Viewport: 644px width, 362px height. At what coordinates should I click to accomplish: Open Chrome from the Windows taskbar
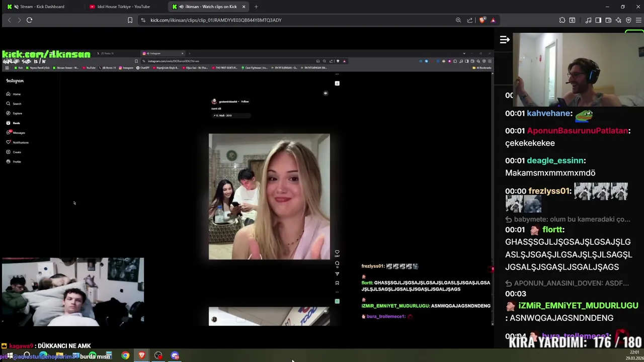point(125,356)
